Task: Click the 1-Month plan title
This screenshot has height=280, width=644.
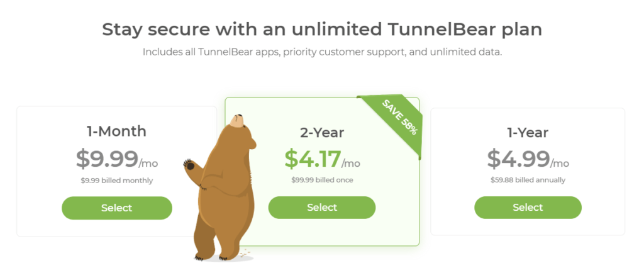Action: 116,131
